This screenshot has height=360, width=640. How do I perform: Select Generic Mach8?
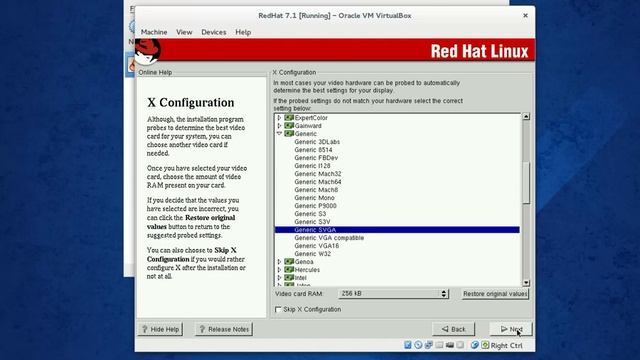coord(316,190)
